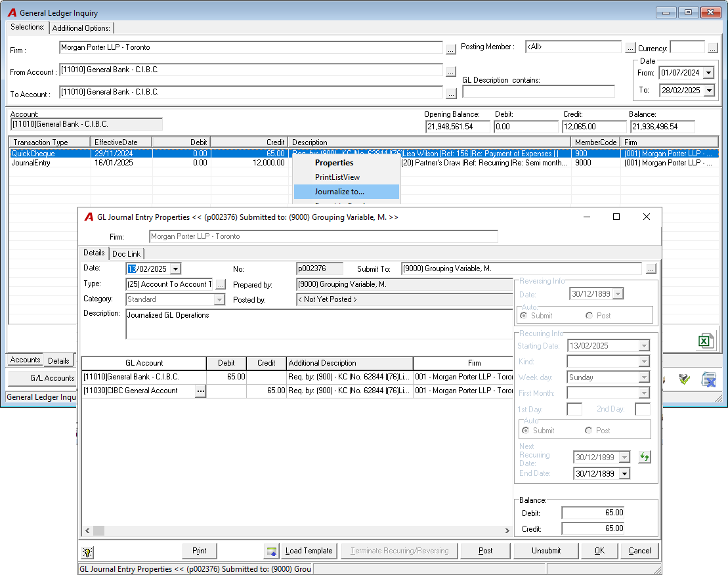Choose Properties in the context menu
Screen dimensions: 728x577
pos(347,163)
